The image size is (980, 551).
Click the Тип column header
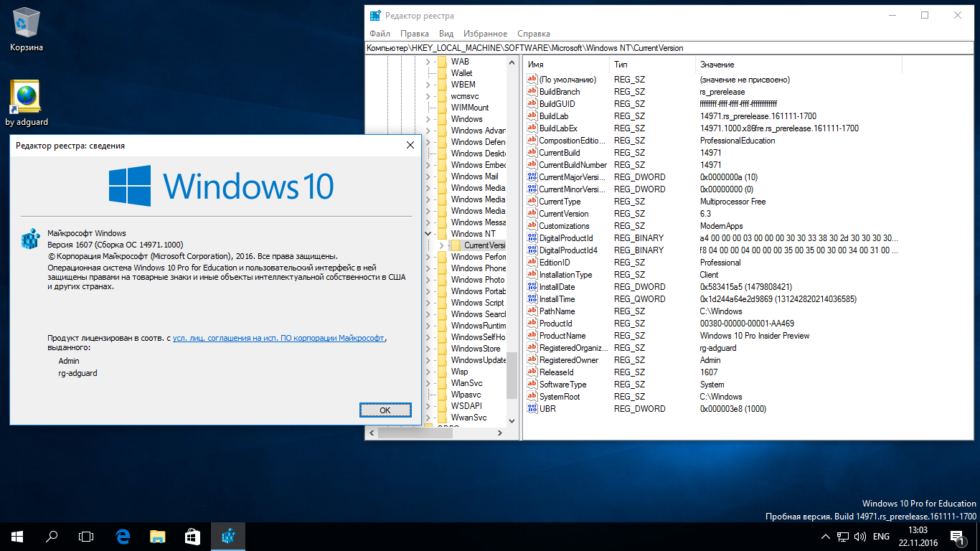(x=653, y=65)
